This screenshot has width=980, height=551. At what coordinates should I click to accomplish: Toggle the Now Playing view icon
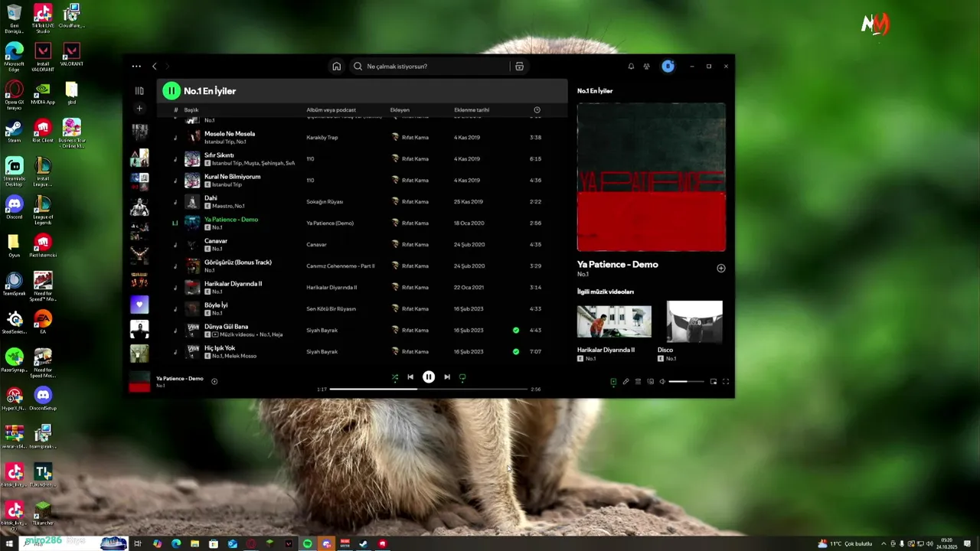point(613,381)
